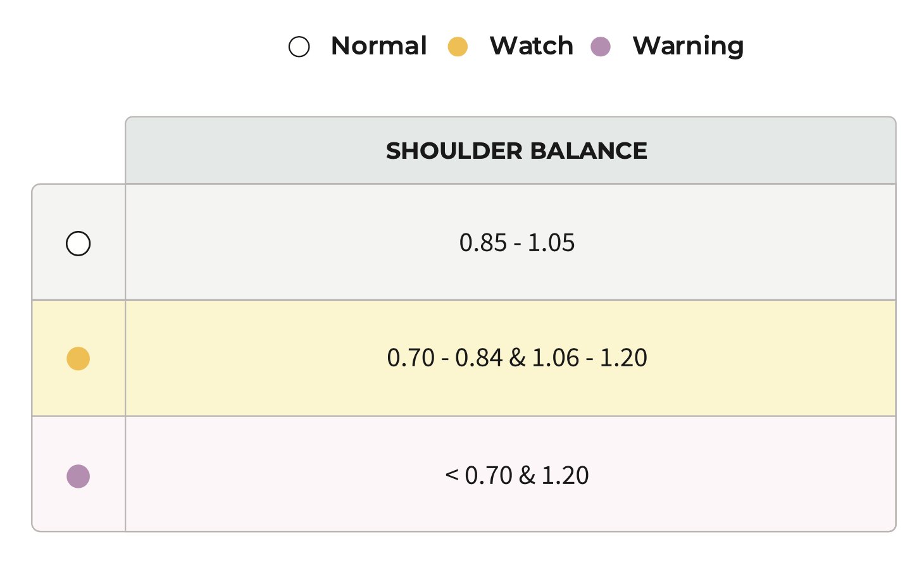Screen dimensions: 924x577
Task: Click the yellow Watch legend dot
Action: (458, 47)
